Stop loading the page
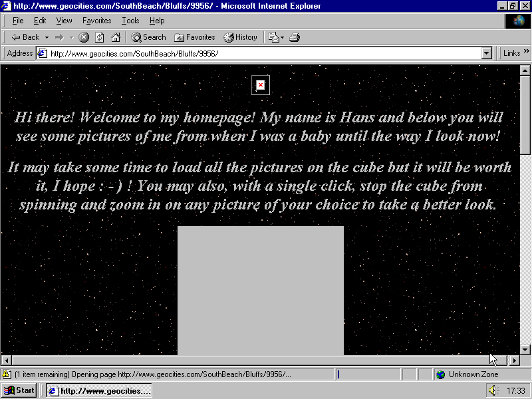The height and width of the screenshot is (399, 532). coord(84,37)
